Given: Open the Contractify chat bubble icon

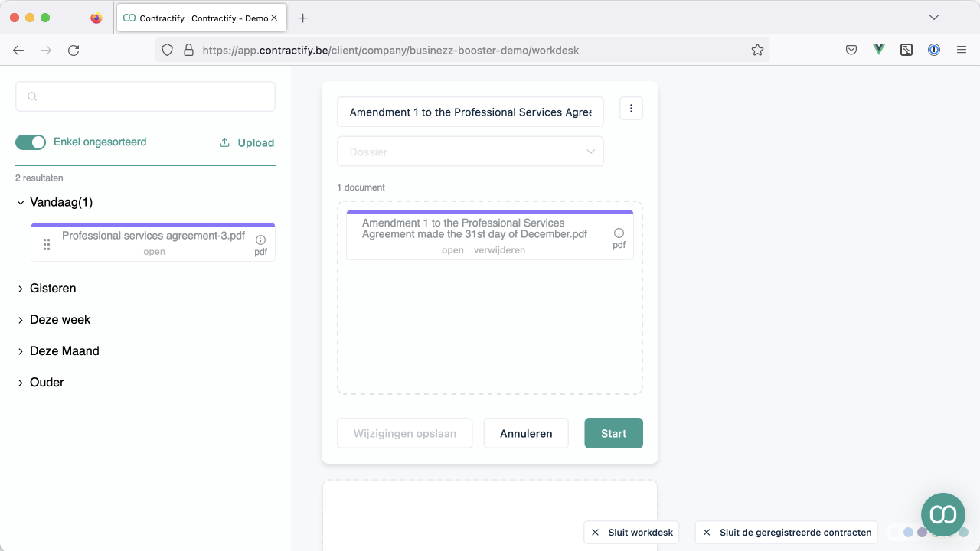Looking at the screenshot, I should (x=943, y=515).
